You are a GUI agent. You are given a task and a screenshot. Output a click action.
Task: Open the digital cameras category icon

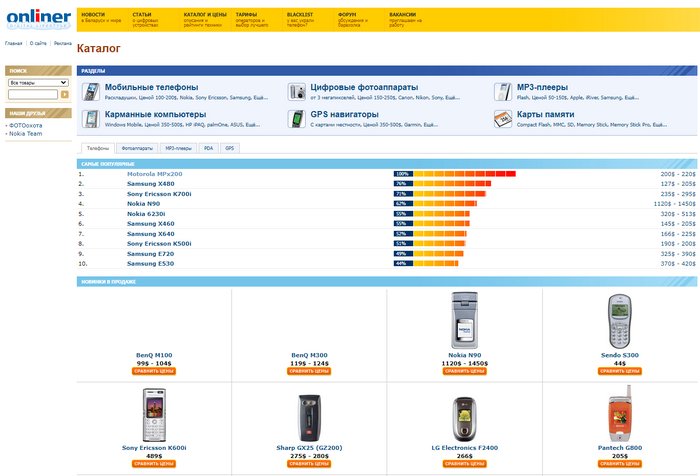tap(296, 92)
